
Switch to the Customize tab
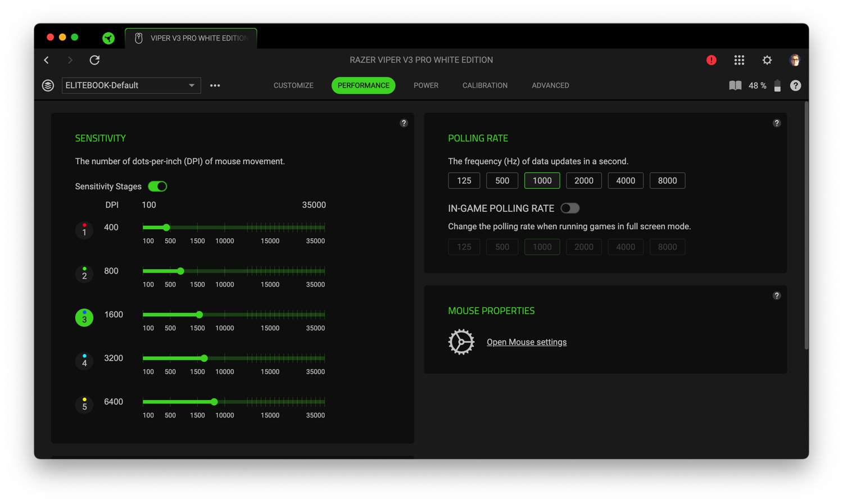(293, 85)
